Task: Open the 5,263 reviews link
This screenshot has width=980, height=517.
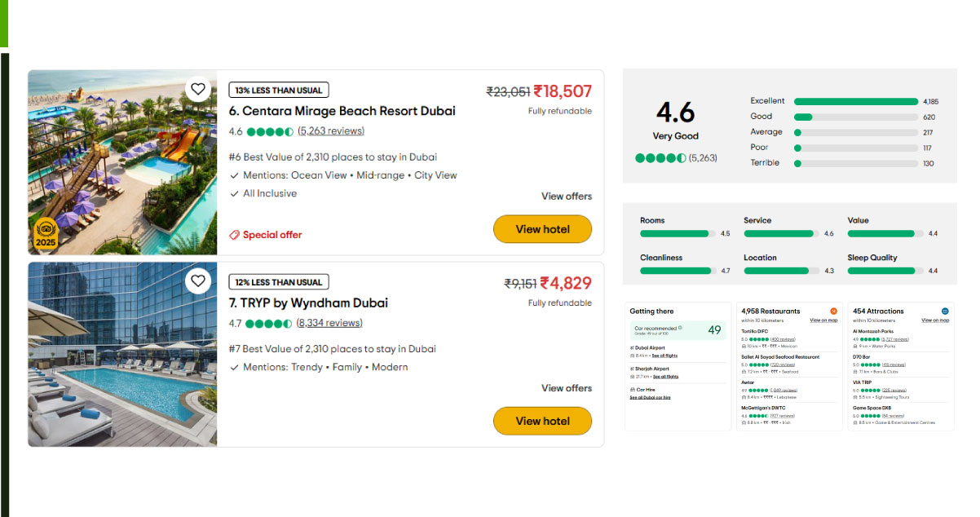Action: (x=331, y=131)
